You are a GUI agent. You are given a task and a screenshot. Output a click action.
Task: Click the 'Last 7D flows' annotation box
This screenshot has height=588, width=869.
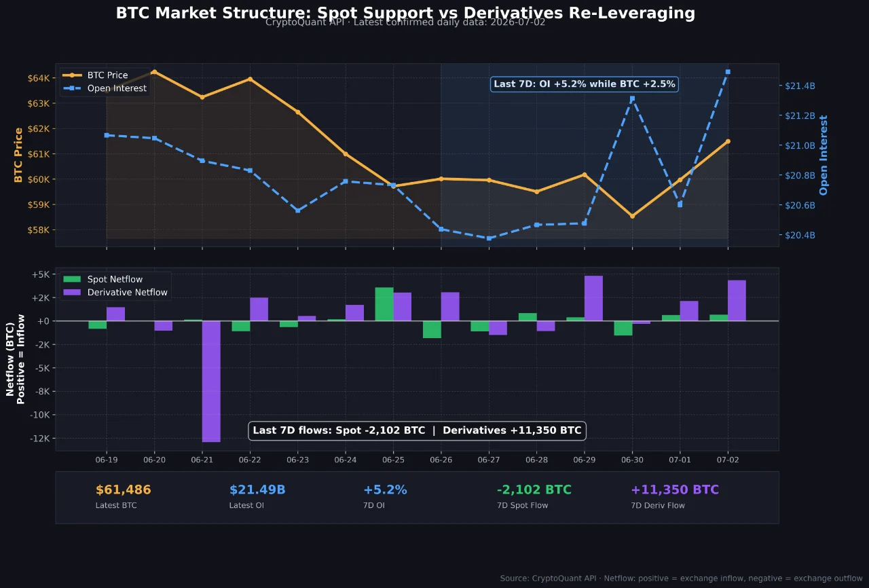click(x=417, y=430)
